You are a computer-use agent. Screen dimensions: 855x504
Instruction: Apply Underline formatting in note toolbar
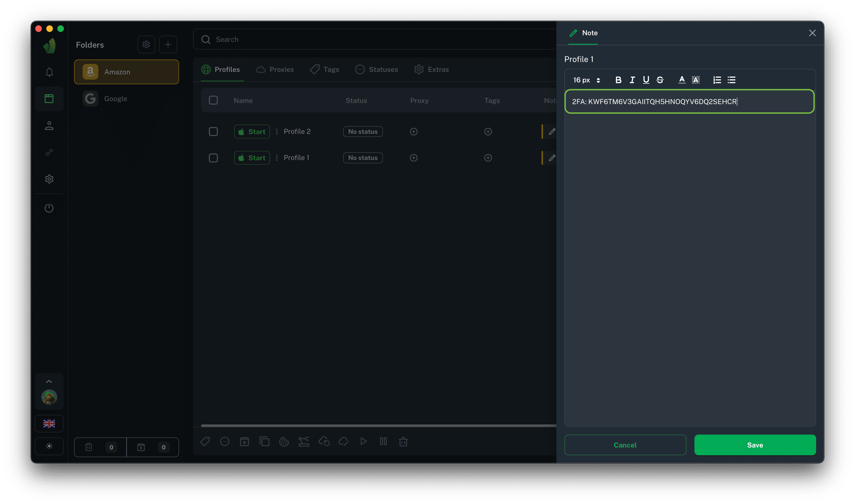646,80
